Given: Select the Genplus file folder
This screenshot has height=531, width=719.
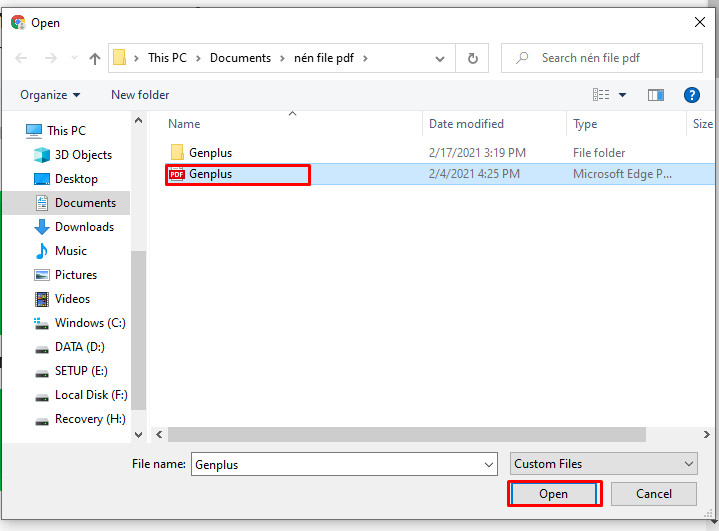Looking at the screenshot, I should (x=210, y=153).
